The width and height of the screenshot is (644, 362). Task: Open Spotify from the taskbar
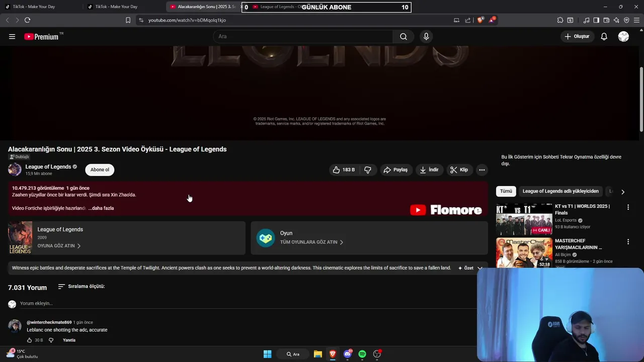tap(362, 354)
